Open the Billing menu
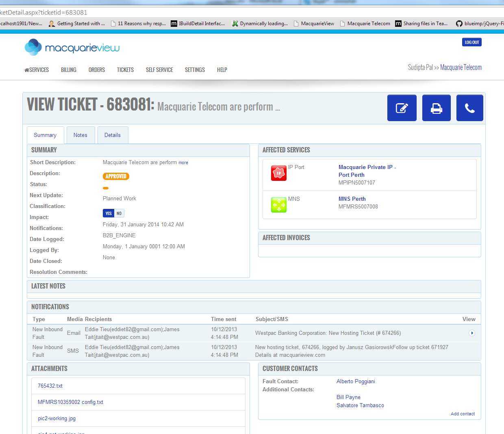The height and width of the screenshot is (434, 504). pyautogui.click(x=69, y=70)
